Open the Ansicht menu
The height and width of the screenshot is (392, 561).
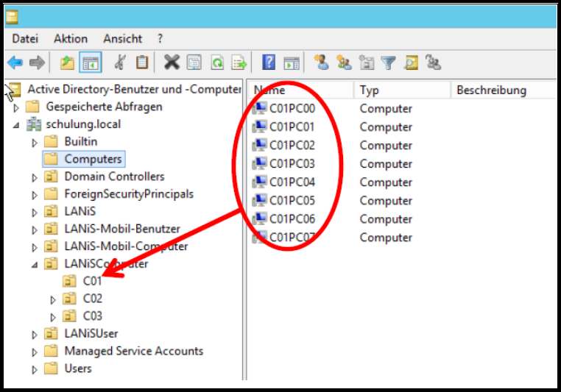coord(123,38)
